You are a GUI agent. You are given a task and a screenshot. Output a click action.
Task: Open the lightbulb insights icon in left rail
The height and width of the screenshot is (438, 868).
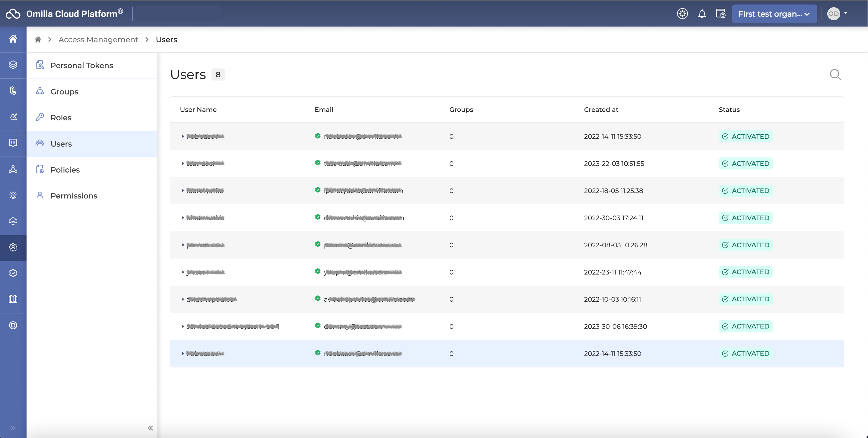tap(13, 195)
